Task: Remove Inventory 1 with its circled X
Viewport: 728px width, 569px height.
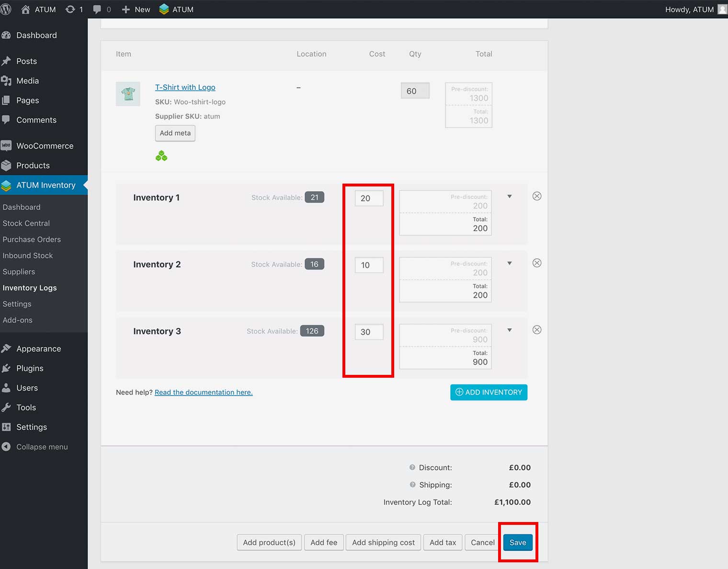Action: click(x=537, y=196)
